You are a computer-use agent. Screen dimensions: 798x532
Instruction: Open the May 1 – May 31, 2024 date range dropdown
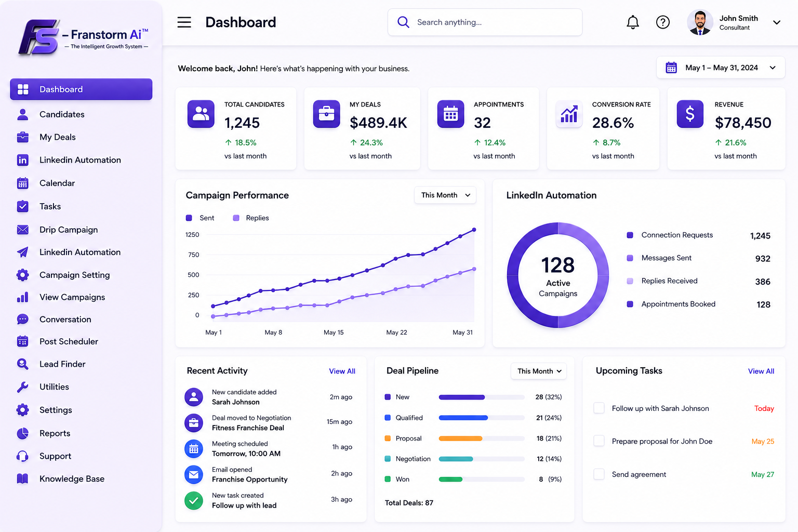point(721,68)
